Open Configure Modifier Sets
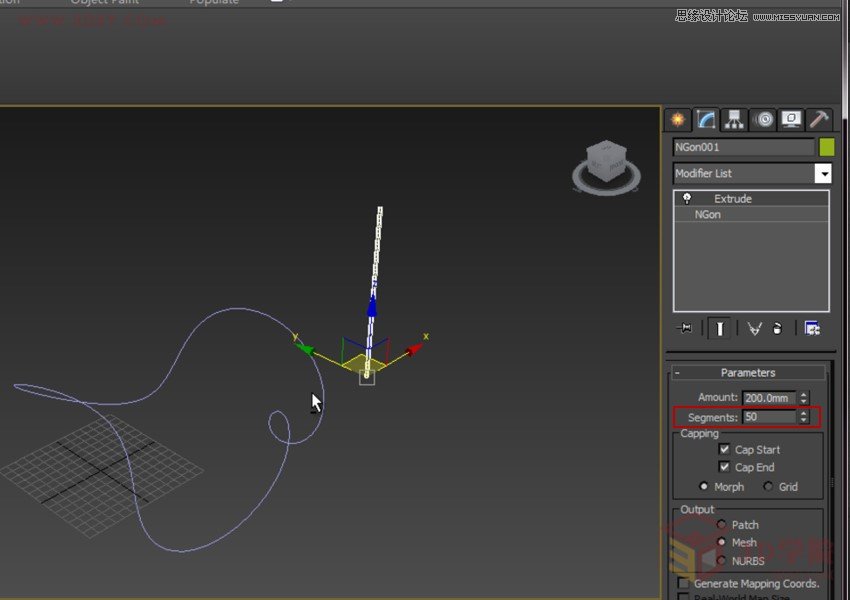This screenshot has width=850, height=600. (x=812, y=327)
